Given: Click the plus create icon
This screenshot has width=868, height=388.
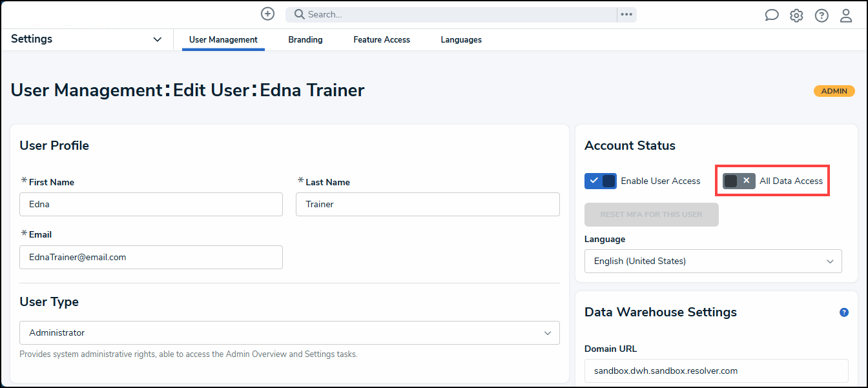Looking at the screenshot, I should [x=267, y=14].
